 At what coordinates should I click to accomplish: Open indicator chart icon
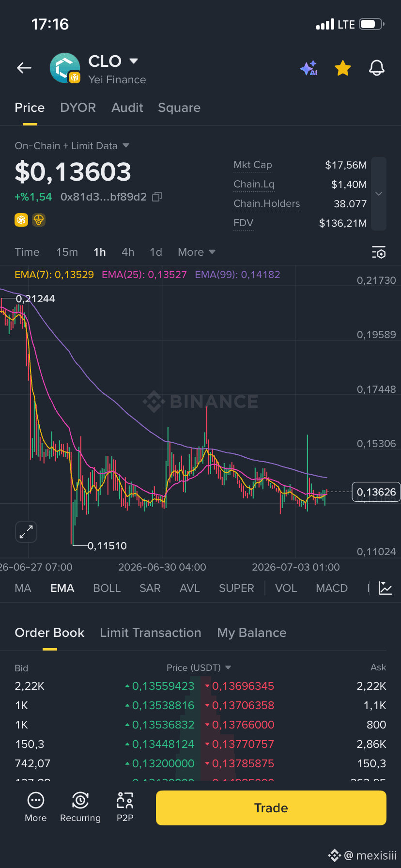pyautogui.click(x=386, y=588)
